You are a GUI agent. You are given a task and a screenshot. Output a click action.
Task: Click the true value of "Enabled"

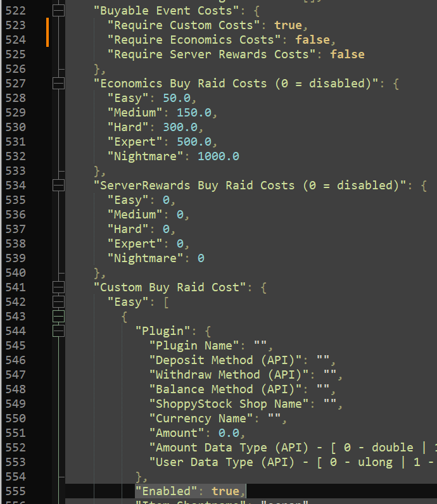coord(225,491)
